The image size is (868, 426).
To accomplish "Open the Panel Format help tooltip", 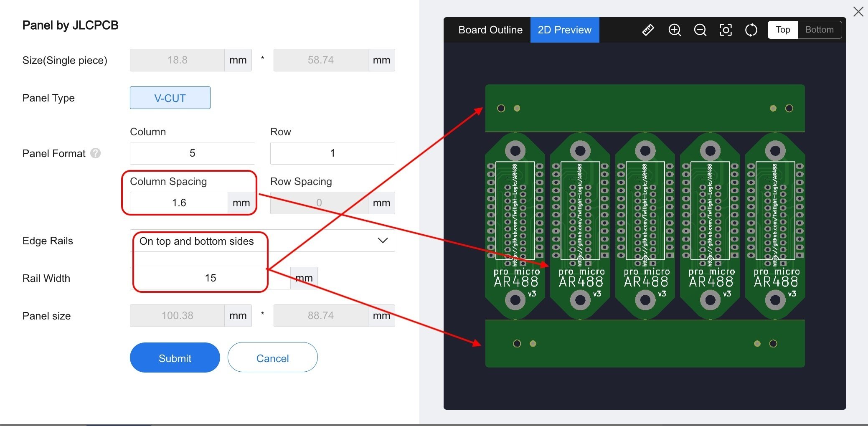I will (95, 153).
